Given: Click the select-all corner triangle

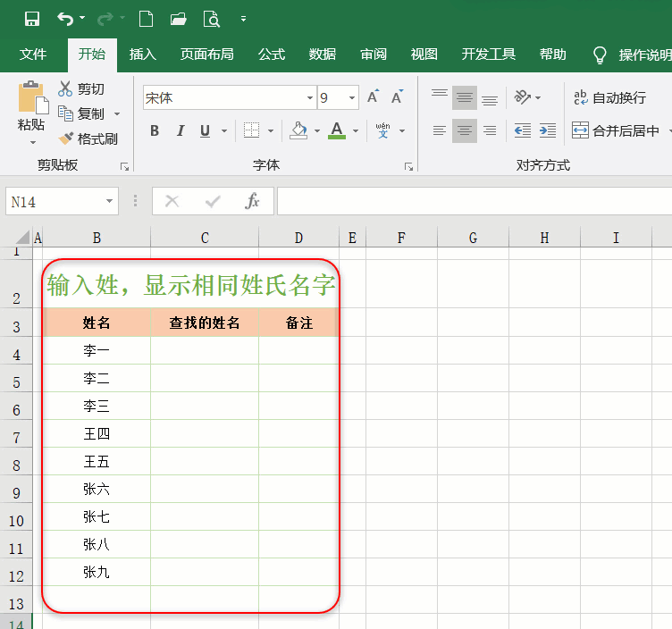Looking at the screenshot, I should click(22, 237).
